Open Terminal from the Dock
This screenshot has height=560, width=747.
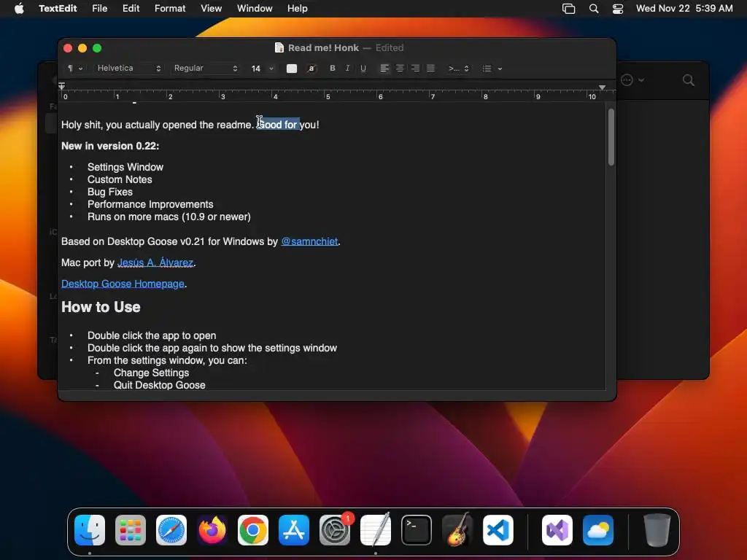[417, 530]
